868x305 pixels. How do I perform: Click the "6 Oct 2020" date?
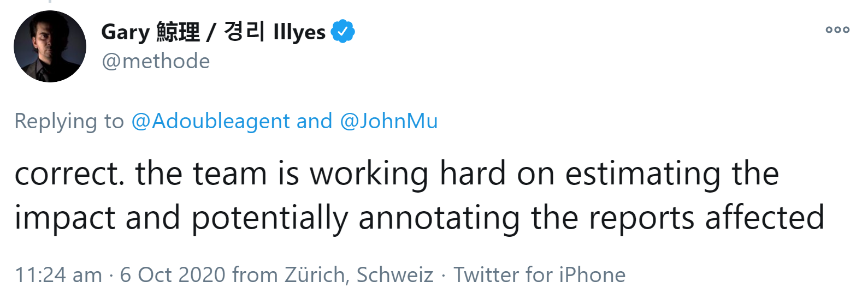coord(173,275)
